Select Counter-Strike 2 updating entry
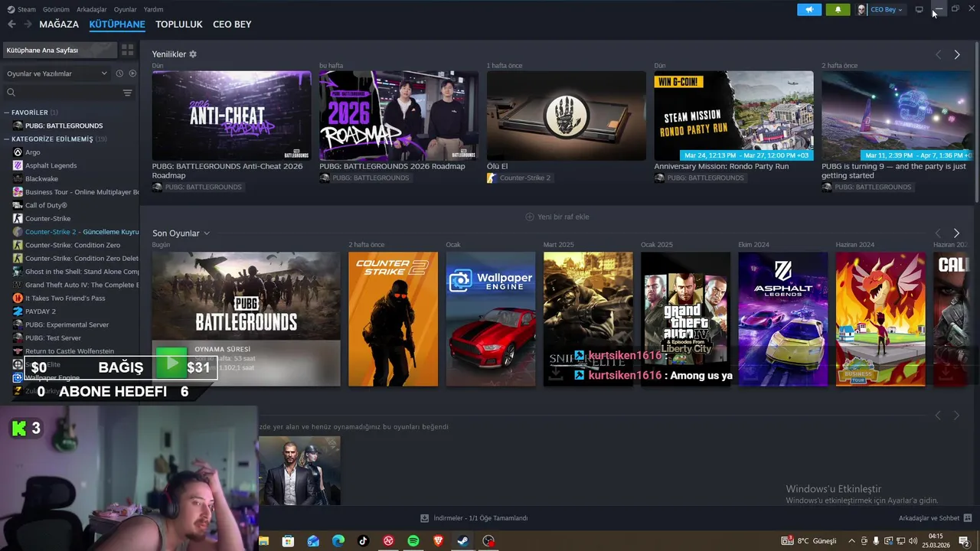This screenshot has width=980, height=551. coord(77,232)
